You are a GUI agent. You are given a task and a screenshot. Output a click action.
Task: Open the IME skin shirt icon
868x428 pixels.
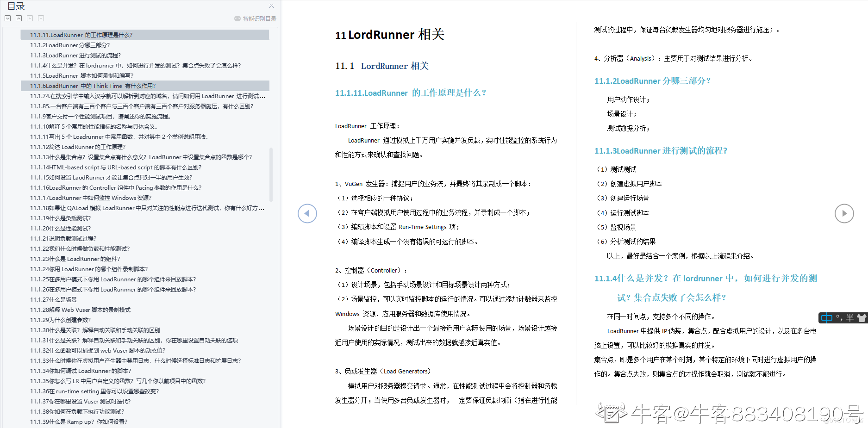861,318
